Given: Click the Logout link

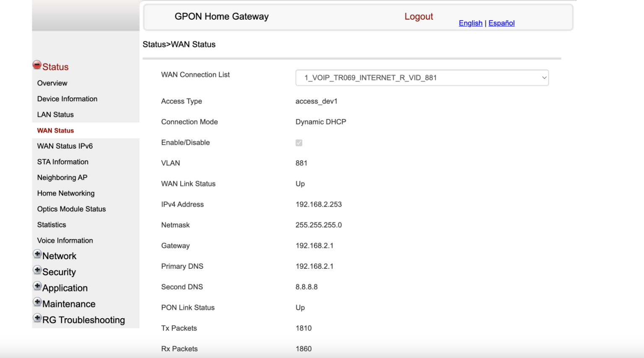Looking at the screenshot, I should 418,17.
